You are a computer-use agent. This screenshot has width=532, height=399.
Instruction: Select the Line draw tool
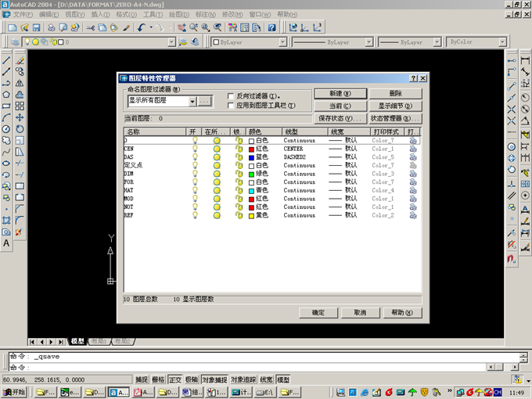coord(6,61)
